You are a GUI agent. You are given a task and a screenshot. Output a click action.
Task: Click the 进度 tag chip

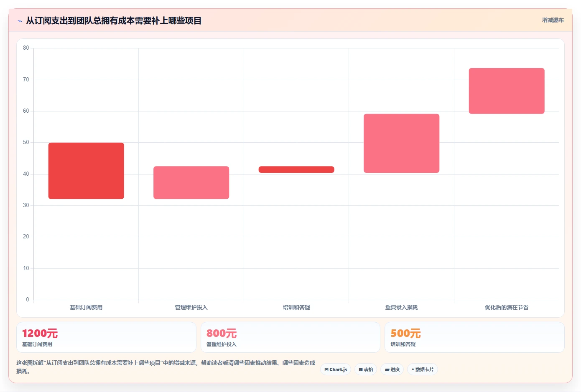pos(392,369)
